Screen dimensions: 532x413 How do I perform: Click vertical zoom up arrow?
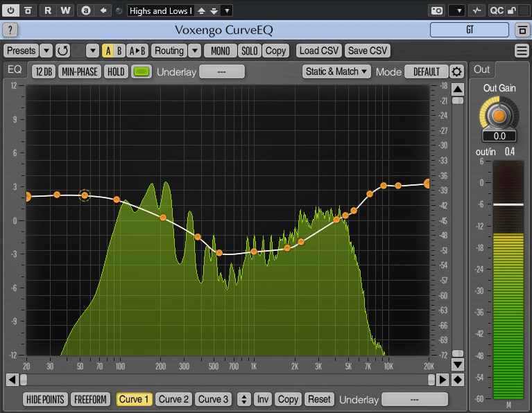[x=458, y=89]
